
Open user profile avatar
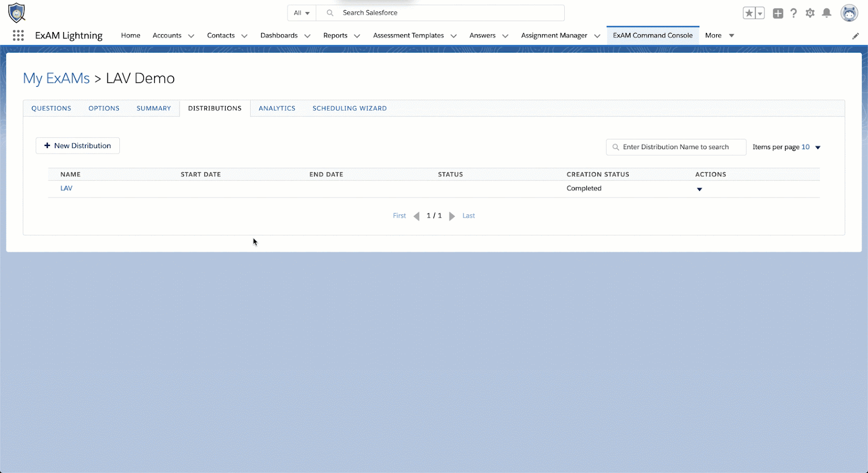point(849,13)
